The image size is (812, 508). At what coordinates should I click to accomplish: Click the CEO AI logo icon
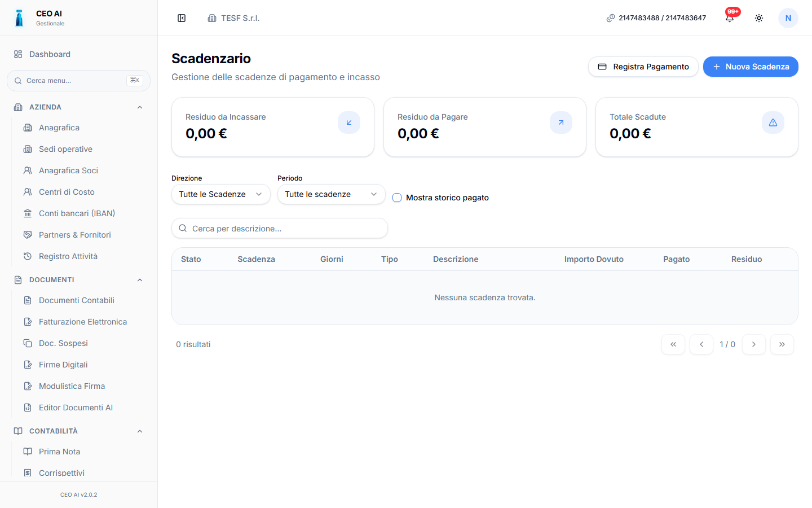pos(19,18)
